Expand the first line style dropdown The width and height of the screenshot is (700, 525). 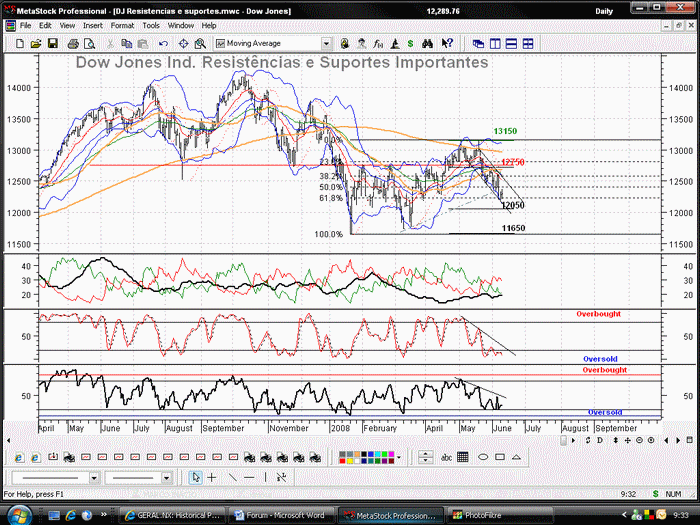(x=94, y=478)
